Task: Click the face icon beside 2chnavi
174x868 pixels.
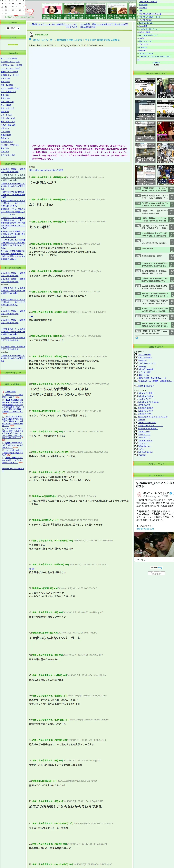Action: point(136,420)
